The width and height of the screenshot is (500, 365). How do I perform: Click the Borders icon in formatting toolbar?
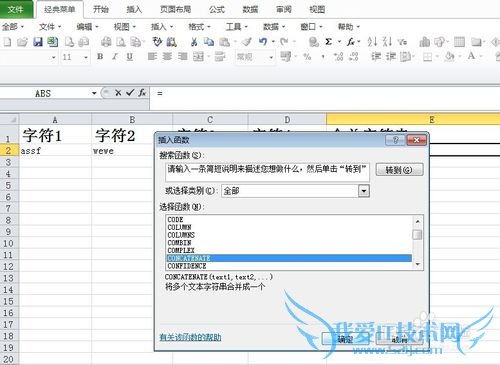pos(427,57)
